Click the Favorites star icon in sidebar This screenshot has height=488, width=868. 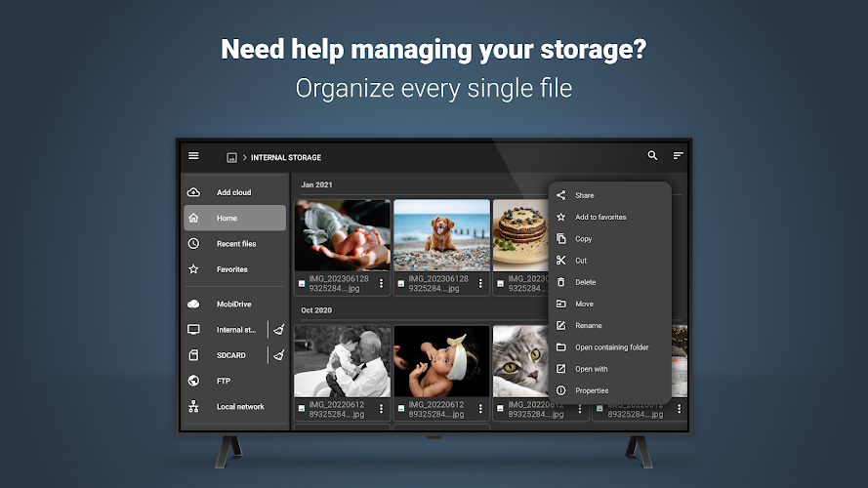[193, 269]
